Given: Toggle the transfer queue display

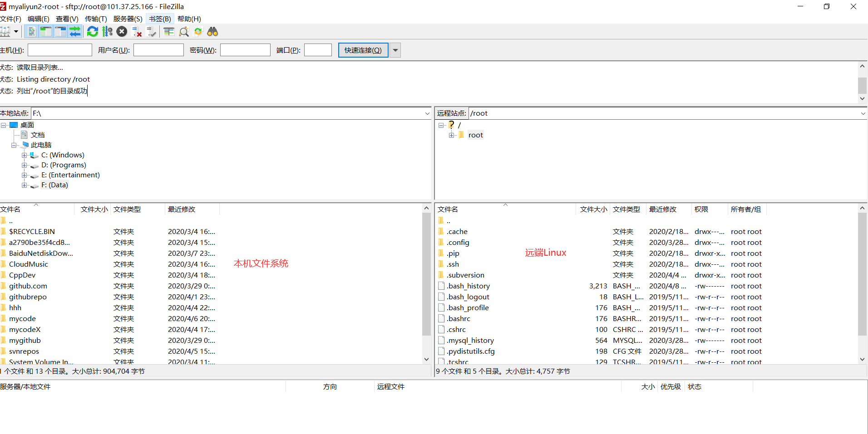Looking at the screenshot, I should [75, 31].
